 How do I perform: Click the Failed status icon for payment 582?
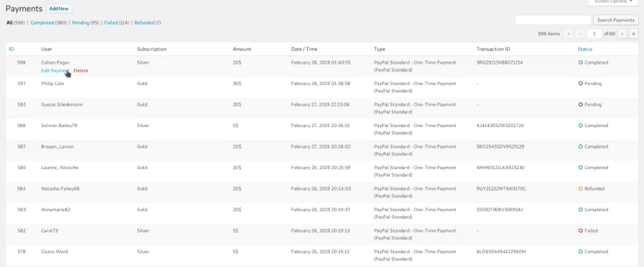click(x=580, y=231)
